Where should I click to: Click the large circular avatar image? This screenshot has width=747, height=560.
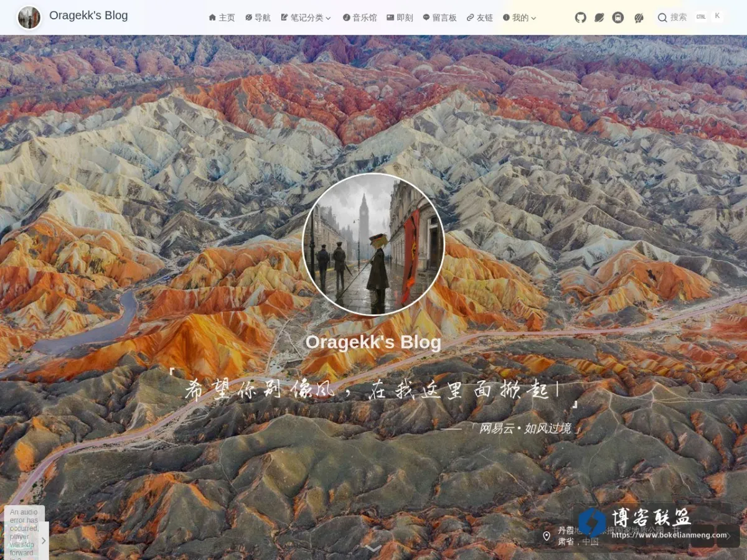coord(374,245)
